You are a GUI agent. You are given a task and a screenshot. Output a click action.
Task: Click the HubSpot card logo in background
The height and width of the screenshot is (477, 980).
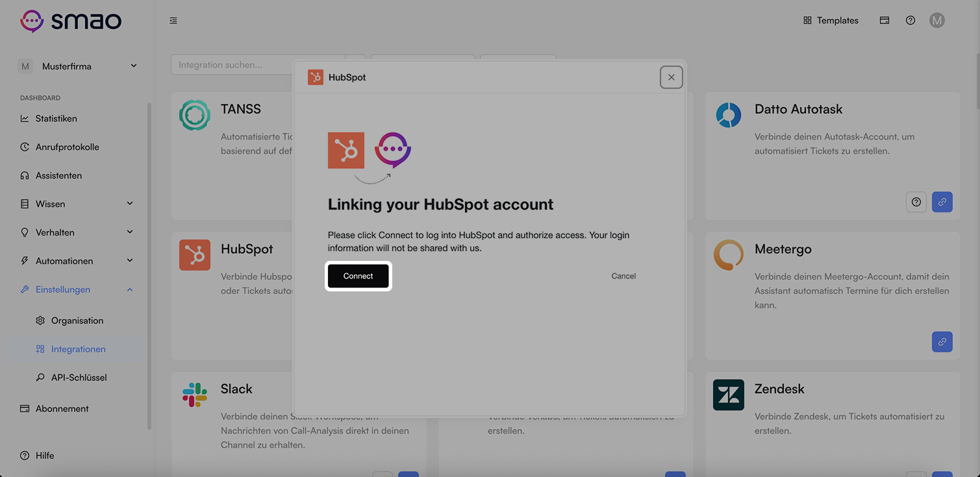(x=195, y=255)
